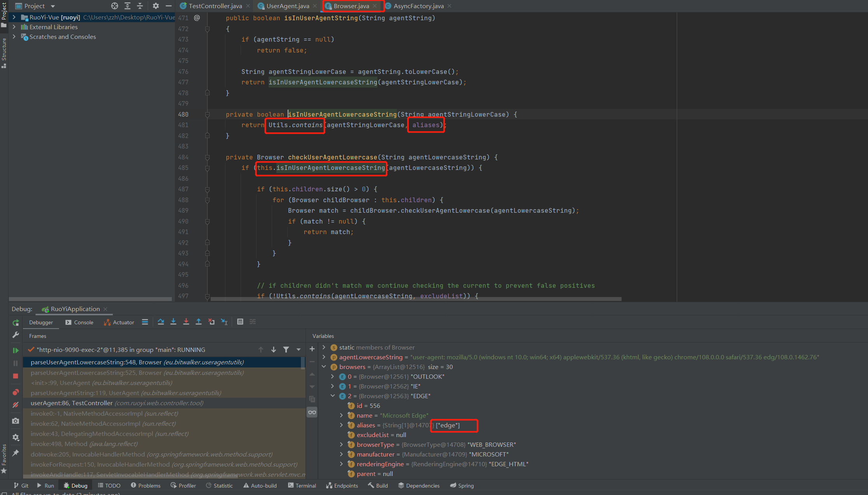This screenshot has height=495, width=868.
Task: Pin the debug tab
Action: (16, 453)
